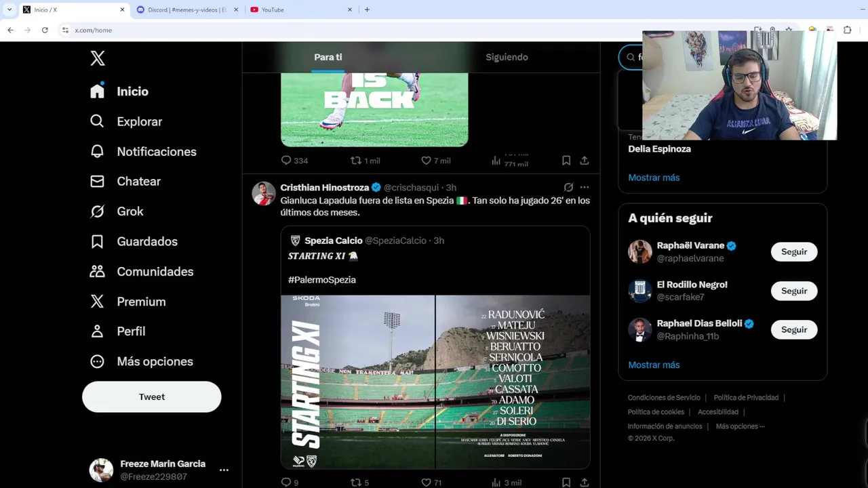The image size is (868, 488).
Task: Open Raphaël Varane's profile picture
Action: (639, 251)
